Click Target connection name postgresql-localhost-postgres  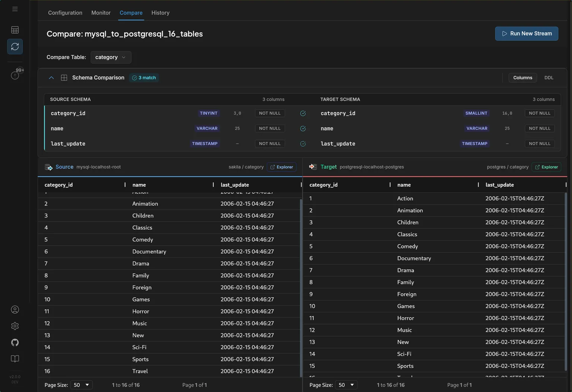pyautogui.click(x=372, y=167)
